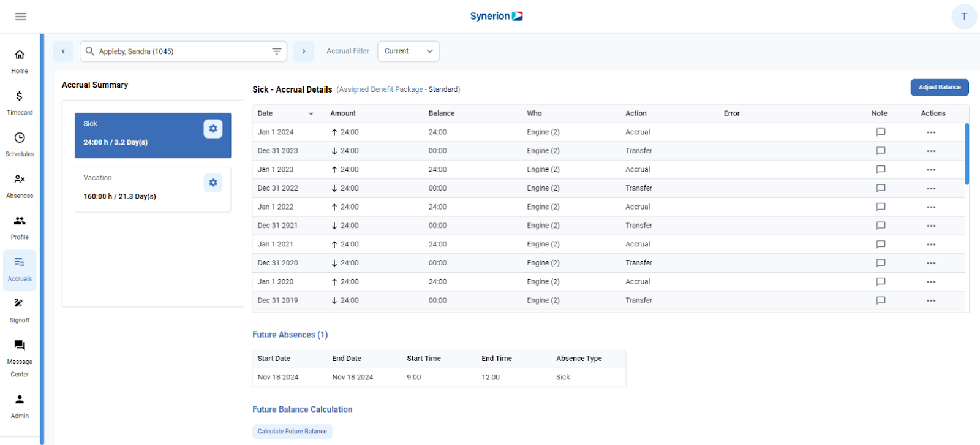
Task: Open actions menu for Dec 31 2019
Action: click(931, 300)
